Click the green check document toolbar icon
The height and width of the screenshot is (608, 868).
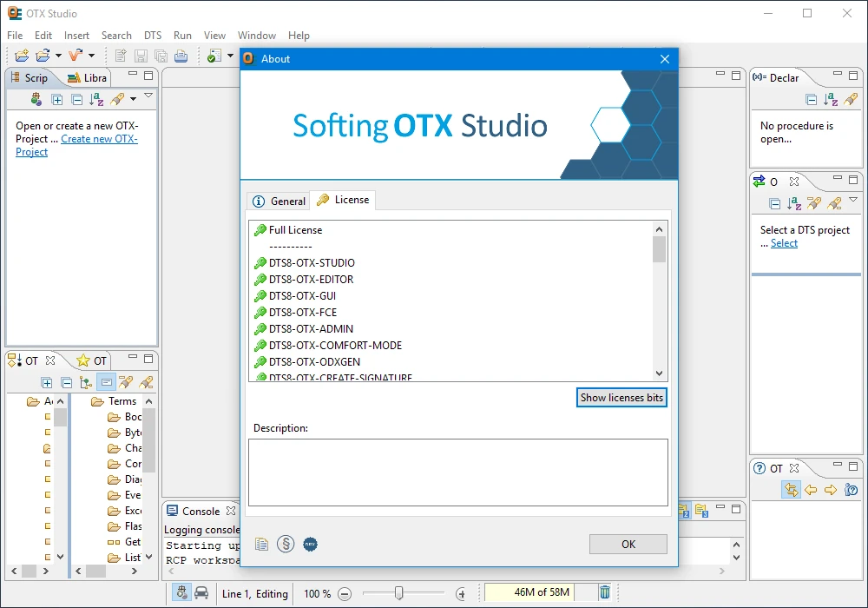coord(214,56)
